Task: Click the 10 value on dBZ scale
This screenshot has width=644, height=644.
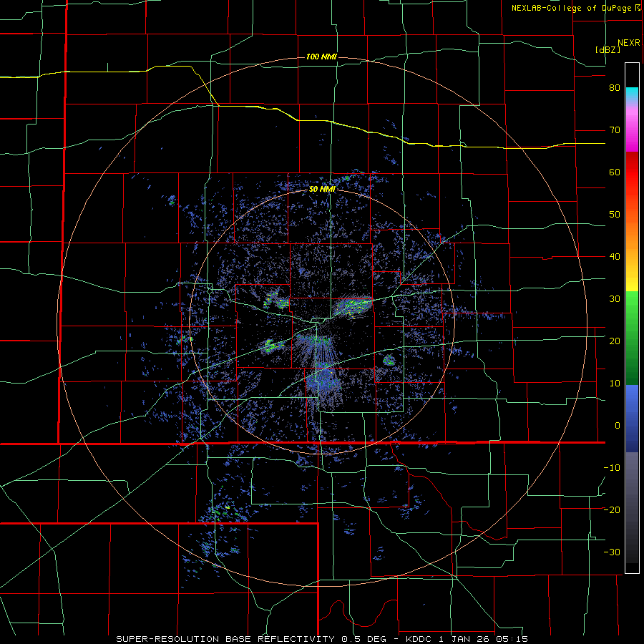Action: [615, 384]
